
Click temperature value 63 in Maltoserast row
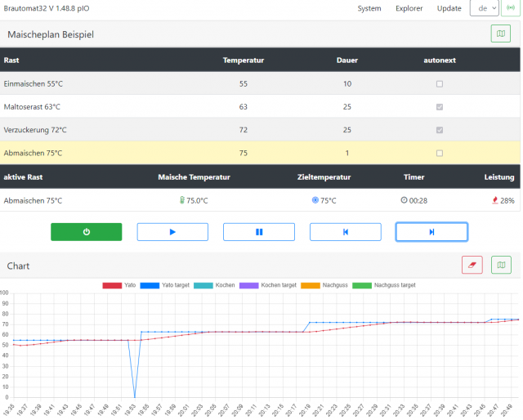tap(244, 107)
